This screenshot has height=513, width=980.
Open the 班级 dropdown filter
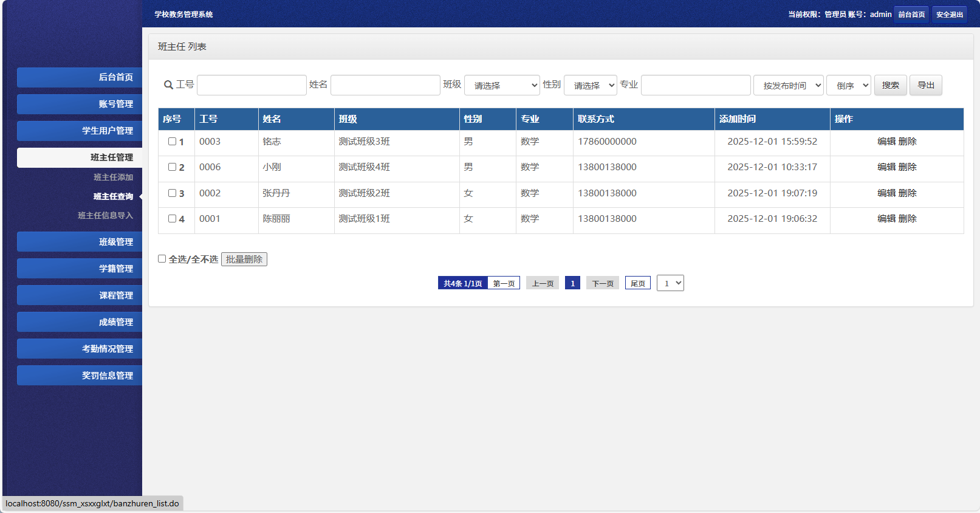(502, 85)
